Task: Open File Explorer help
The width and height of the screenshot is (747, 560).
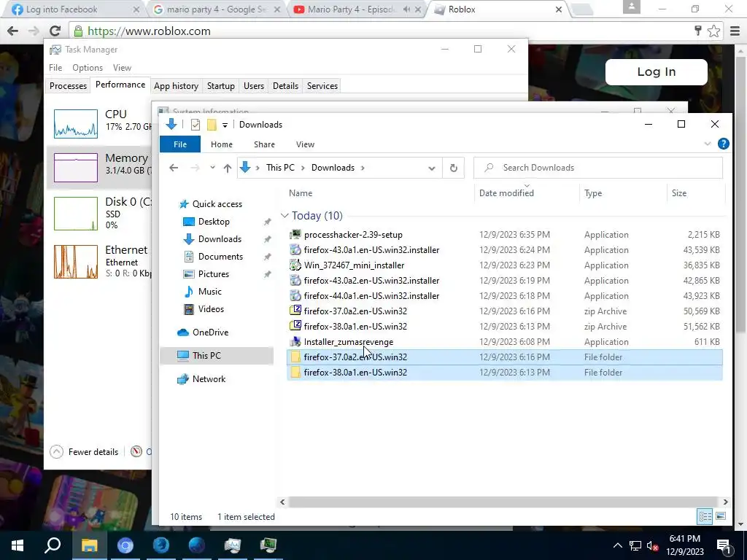Action: pyautogui.click(x=723, y=144)
